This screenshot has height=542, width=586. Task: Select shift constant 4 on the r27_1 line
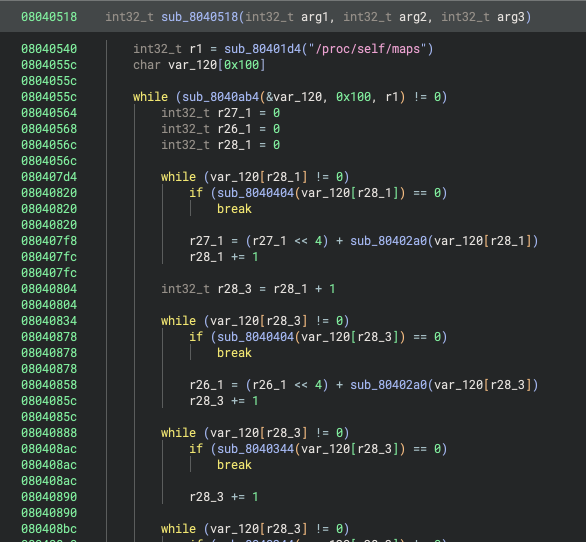point(318,241)
